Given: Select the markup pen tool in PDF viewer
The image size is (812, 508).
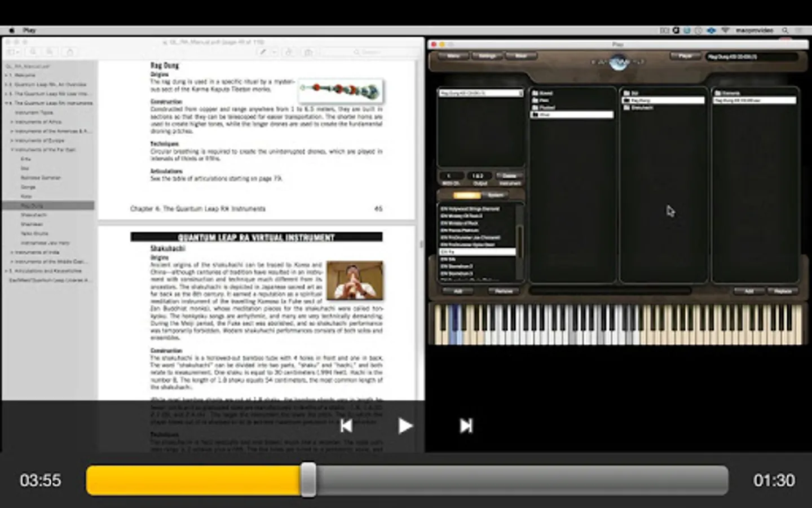Looking at the screenshot, I should coord(263,52).
